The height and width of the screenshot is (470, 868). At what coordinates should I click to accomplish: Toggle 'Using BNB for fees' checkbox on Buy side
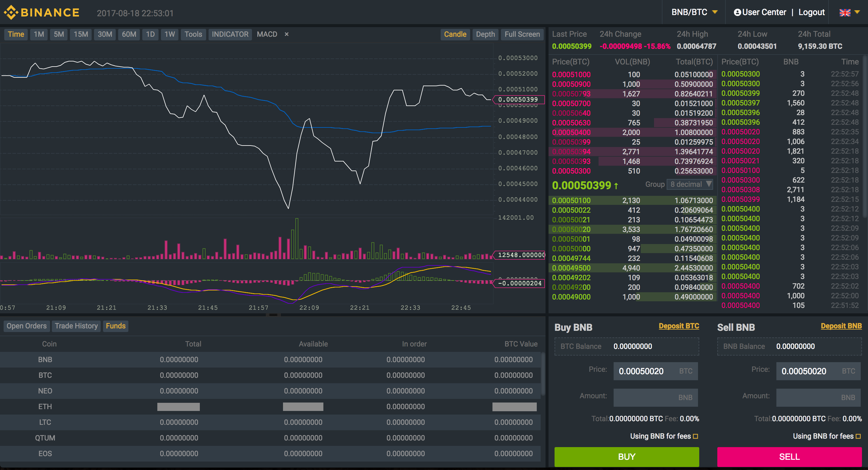(x=694, y=437)
